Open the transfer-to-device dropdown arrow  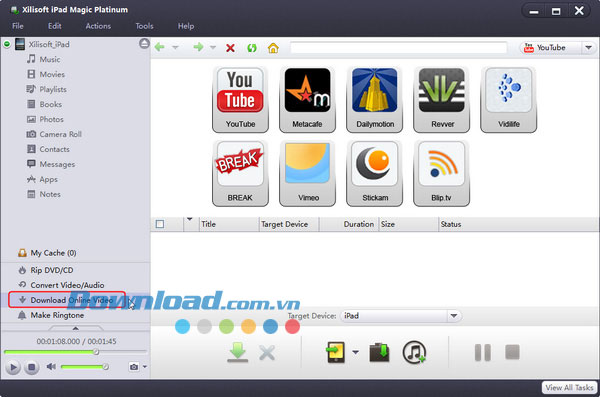pyautogui.click(x=355, y=352)
